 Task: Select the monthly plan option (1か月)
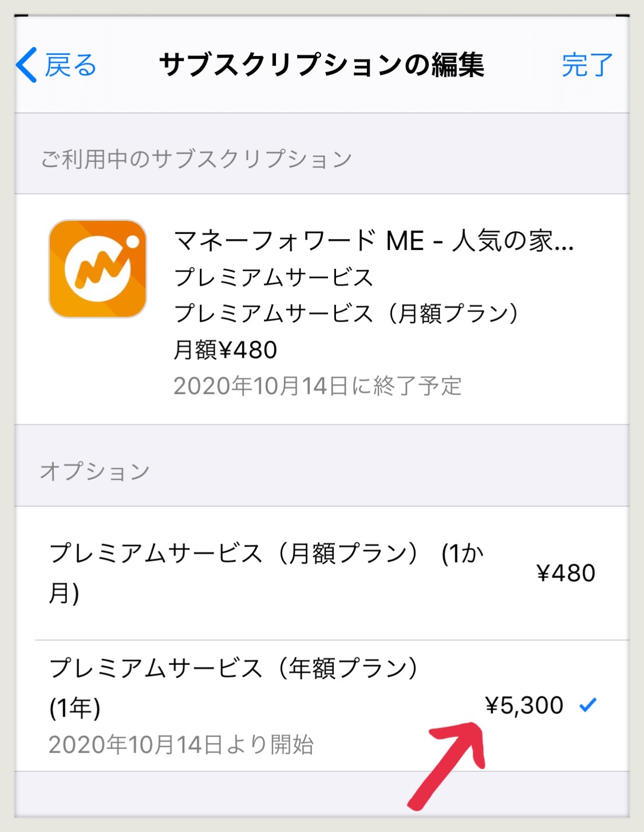(x=322, y=573)
